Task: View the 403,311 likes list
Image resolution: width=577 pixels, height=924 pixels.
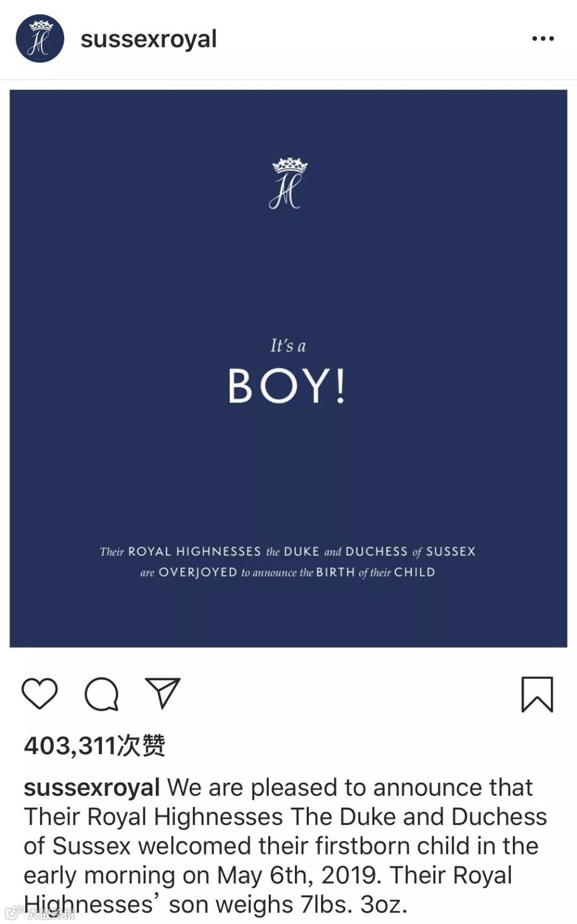Action: [95, 746]
